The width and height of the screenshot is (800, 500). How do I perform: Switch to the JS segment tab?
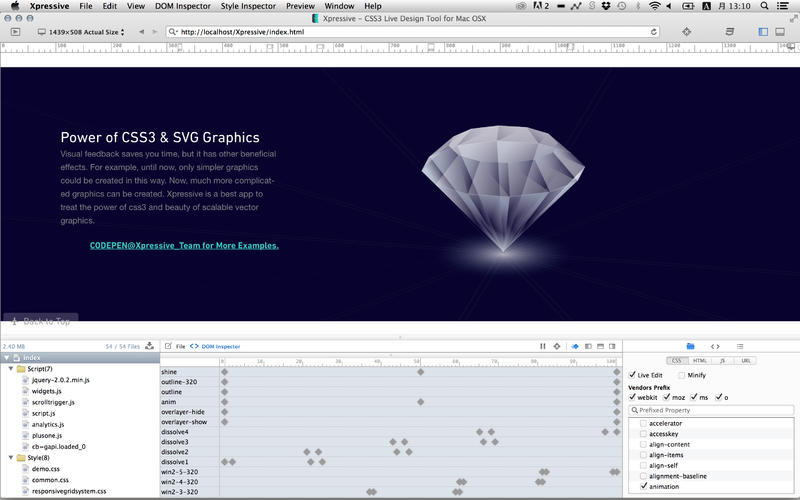coord(722,360)
